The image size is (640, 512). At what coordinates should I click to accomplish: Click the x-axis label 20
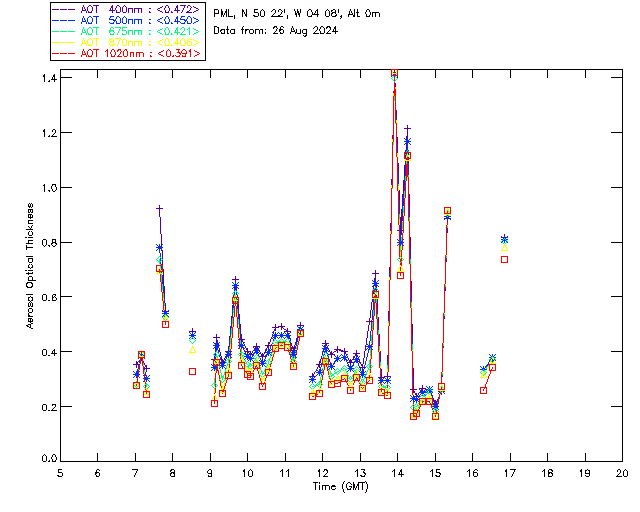pyautogui.click(x=622, y=473)
